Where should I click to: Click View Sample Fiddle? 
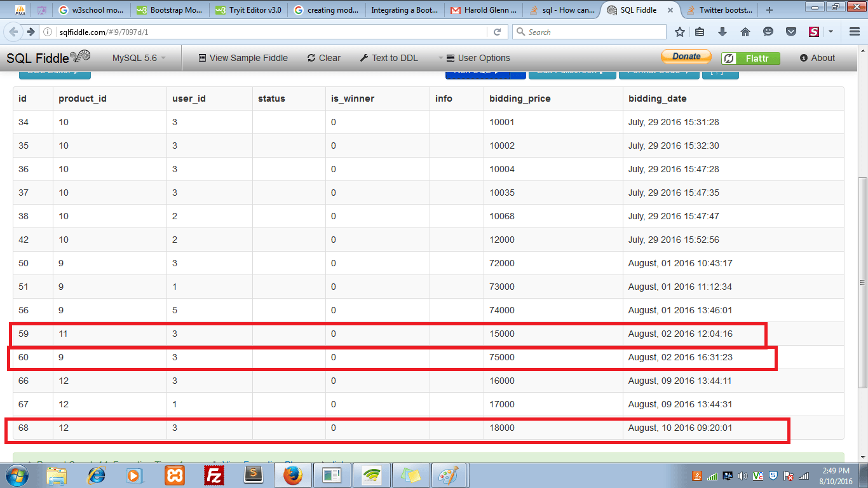pos(243,58)
